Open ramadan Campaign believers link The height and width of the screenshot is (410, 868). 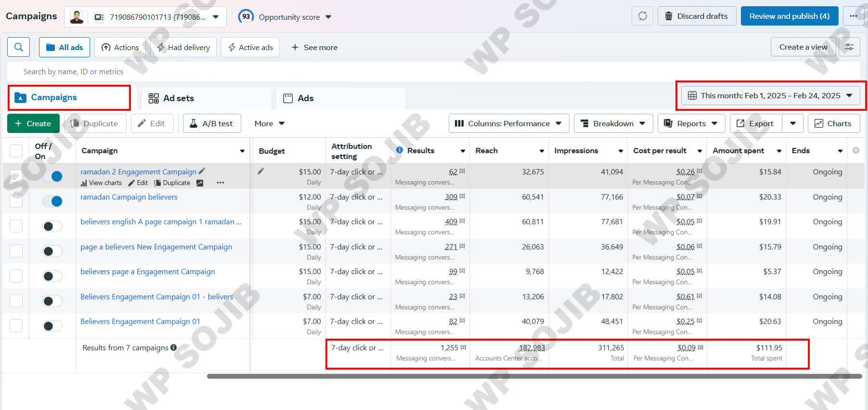[129, 197]
